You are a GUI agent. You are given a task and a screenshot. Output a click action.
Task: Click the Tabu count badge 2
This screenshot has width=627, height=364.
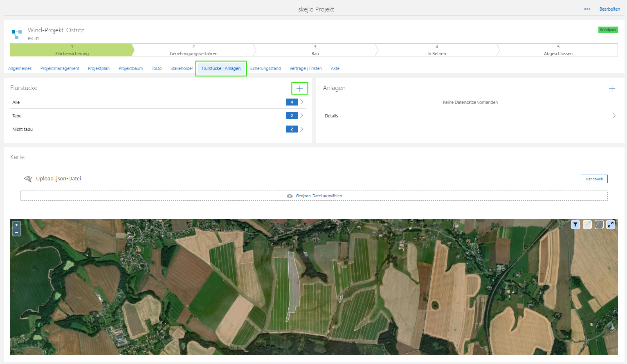(292, 116)
